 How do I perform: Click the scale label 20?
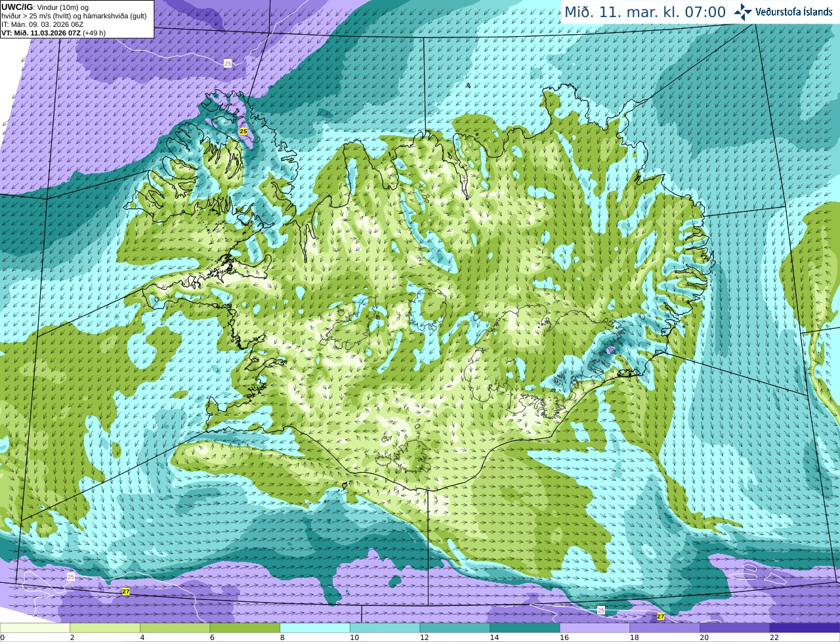[704, 637]
